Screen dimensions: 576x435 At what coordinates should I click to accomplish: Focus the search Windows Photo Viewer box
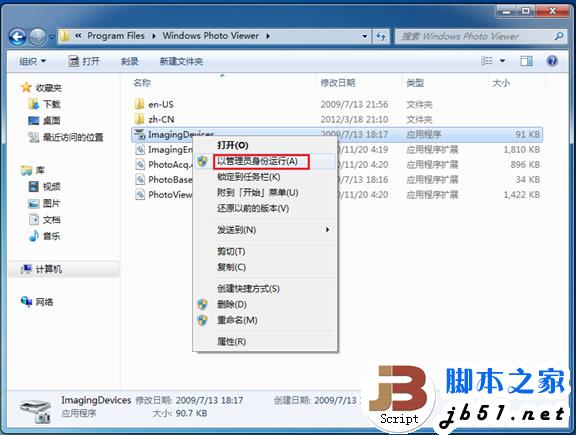[x=474, y=36]
